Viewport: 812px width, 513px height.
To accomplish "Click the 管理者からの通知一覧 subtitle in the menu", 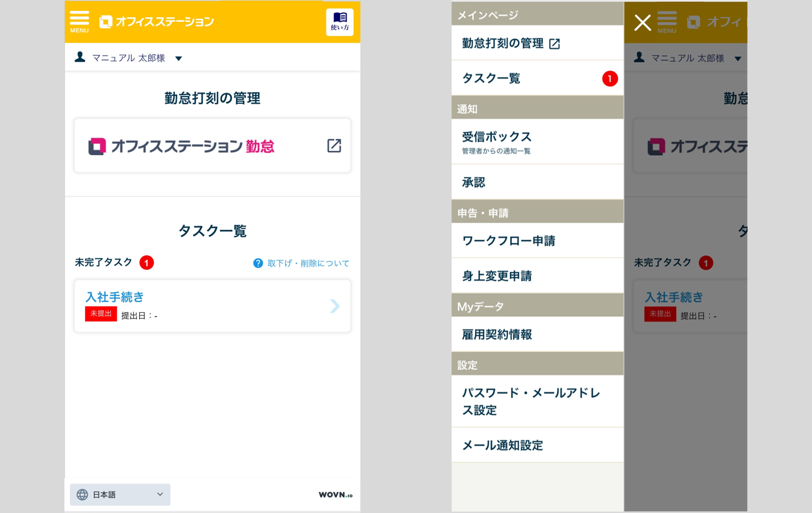I will tap(496, 151).
